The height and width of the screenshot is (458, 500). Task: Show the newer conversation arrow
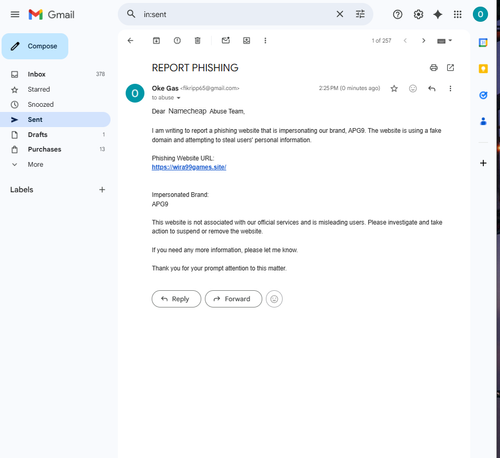point(405,41)
